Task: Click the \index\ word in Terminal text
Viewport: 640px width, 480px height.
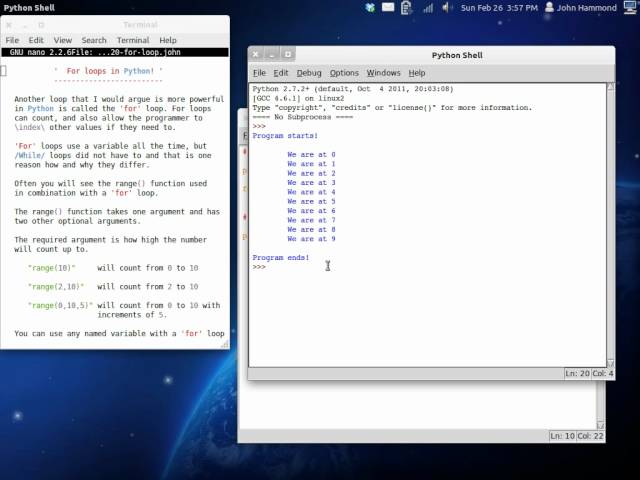Action: coord(29,127)
